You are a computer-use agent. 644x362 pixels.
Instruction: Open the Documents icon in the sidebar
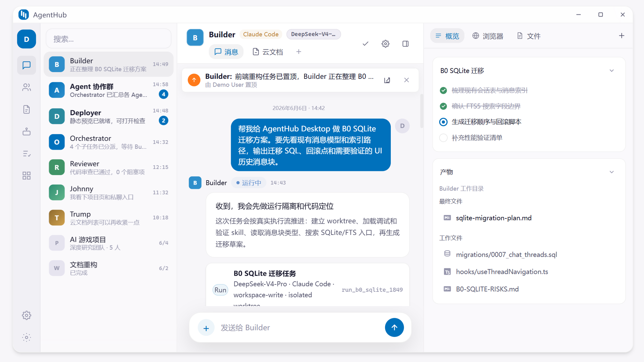tap(26, 109)
